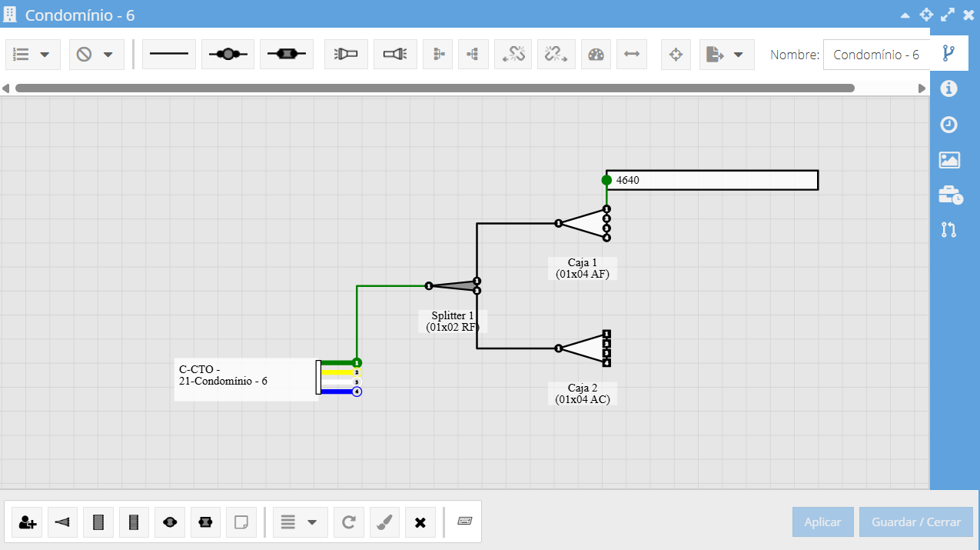
Task: Click the green node at the 4640 box
Action: click(x=606, y=180)
